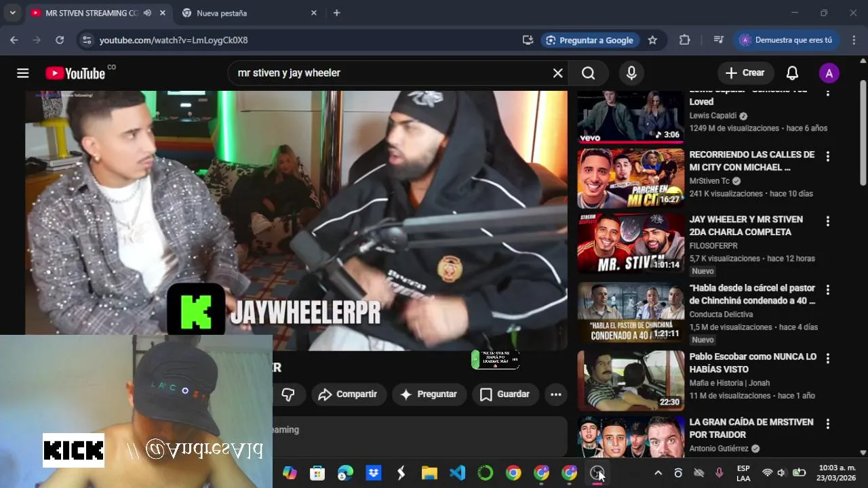Click the Guardar button
The width and height of the screenshot is (868, 488).
coord(505,394)
